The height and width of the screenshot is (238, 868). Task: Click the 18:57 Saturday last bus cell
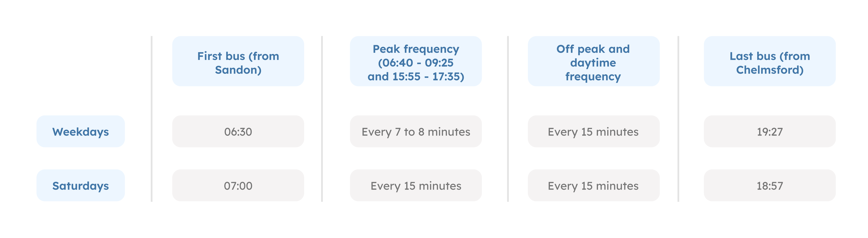(x=770, y=185)
